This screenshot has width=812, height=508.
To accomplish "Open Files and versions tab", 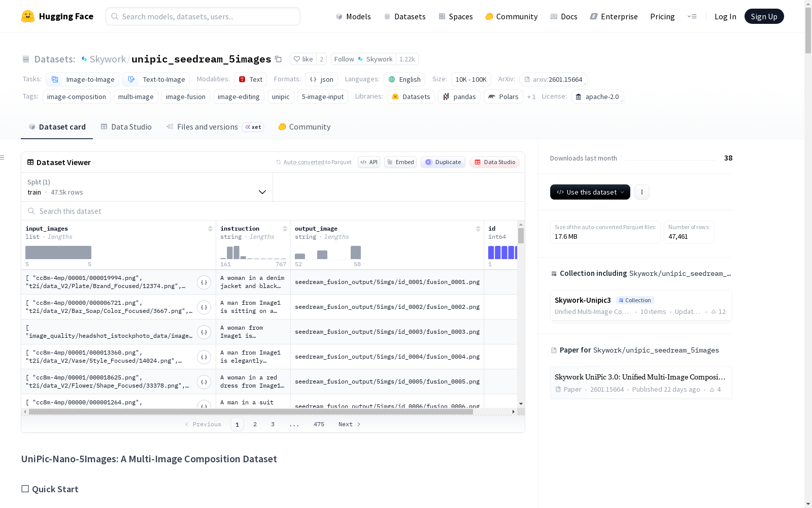I will [x=214, y=127].
